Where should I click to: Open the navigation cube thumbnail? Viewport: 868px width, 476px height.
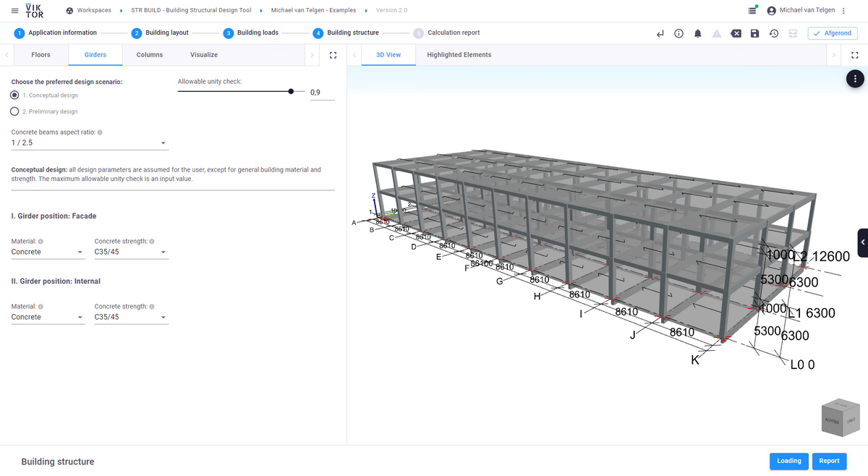point(840,417)
